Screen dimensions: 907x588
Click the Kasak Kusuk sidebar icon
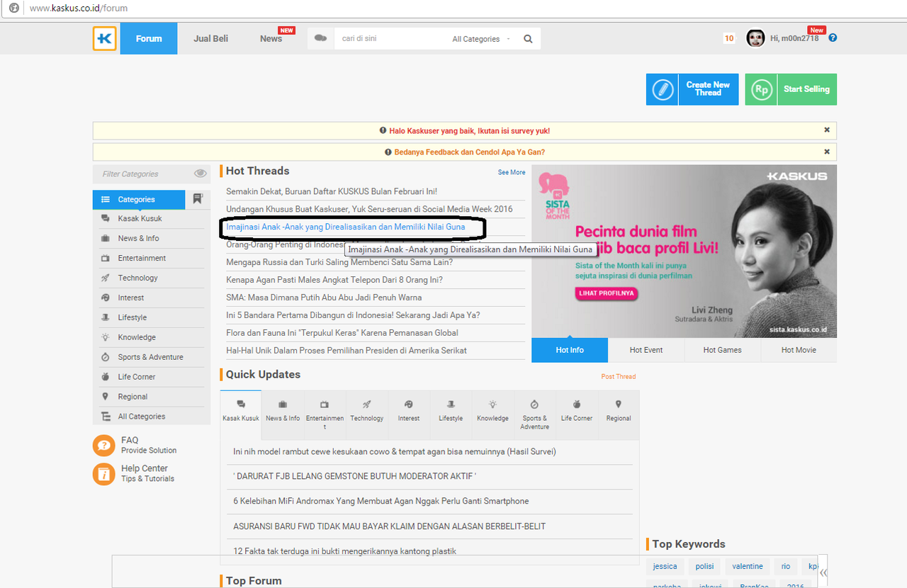coord(106,219)
